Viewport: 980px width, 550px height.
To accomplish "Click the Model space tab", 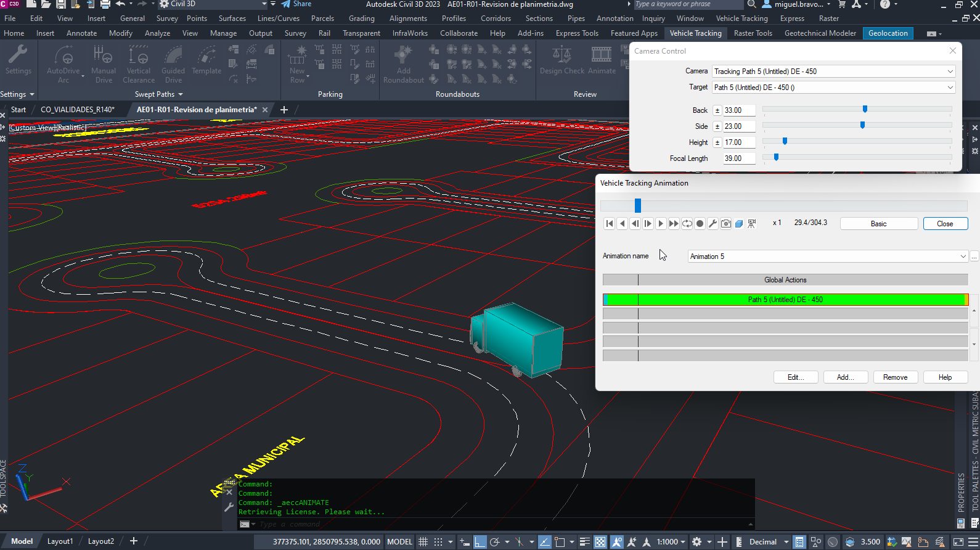I will 22,541.
